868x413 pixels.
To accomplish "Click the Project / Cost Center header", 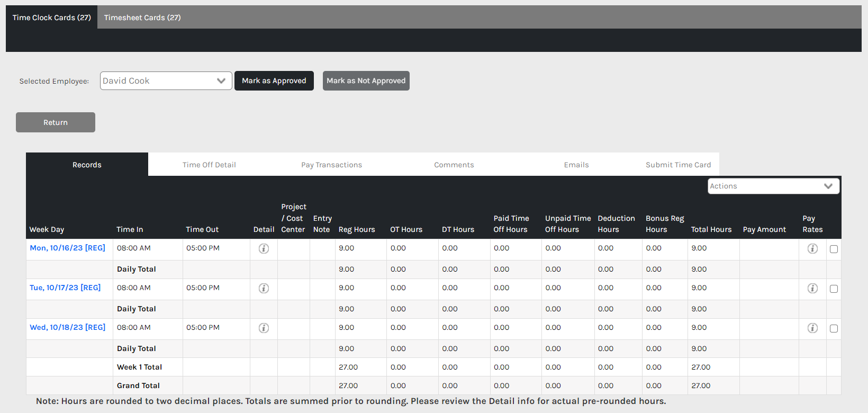I will point(294,218).
